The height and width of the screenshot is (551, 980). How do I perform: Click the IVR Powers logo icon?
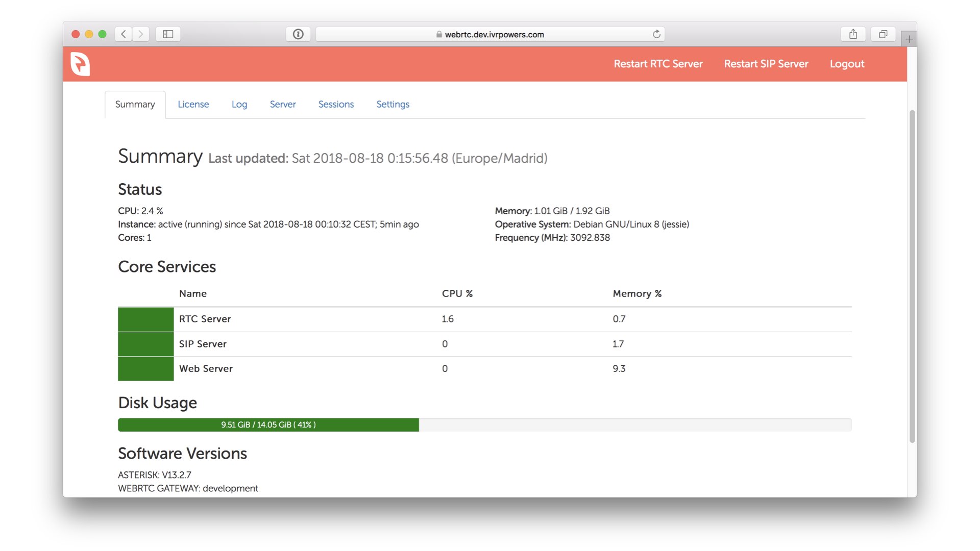pyautogui.click(x=80, y=64)
